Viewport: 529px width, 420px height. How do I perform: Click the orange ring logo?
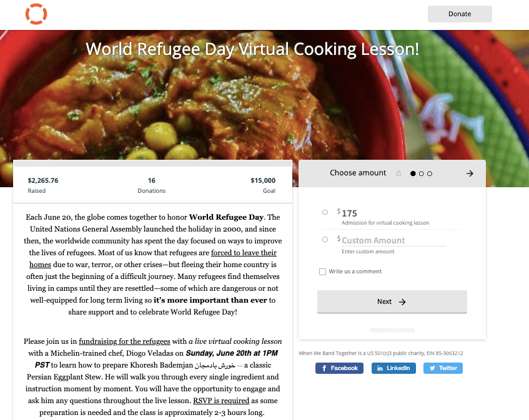coord(36,14)
